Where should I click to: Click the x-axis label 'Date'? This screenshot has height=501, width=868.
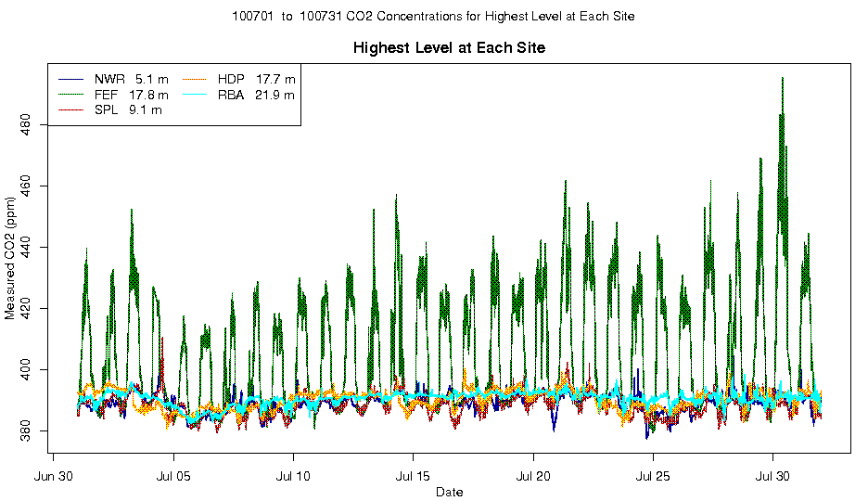coord(449,492)
